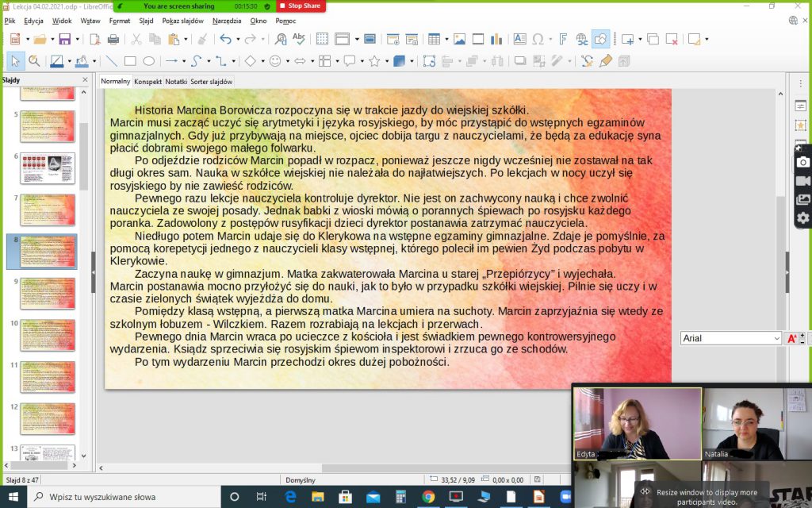Select the Rectangle drawing tool
This screenshot has width=812, height=508.
click(x=130, y=61)
